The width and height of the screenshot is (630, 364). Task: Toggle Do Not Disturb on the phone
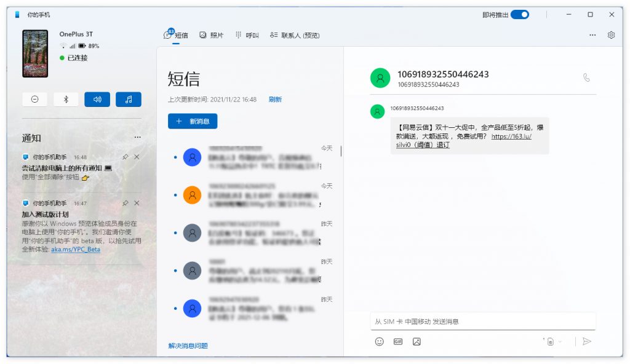[x=35, y=99]
